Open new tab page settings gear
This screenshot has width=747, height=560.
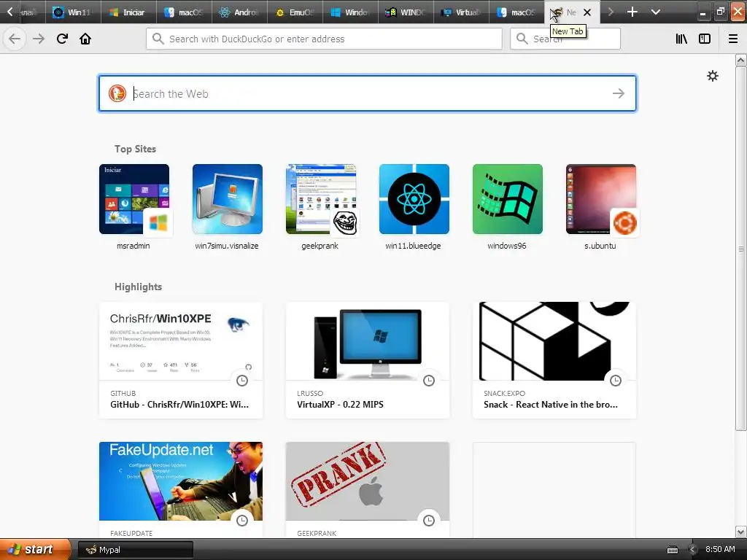pyautogui.click(x=712, y=76)
